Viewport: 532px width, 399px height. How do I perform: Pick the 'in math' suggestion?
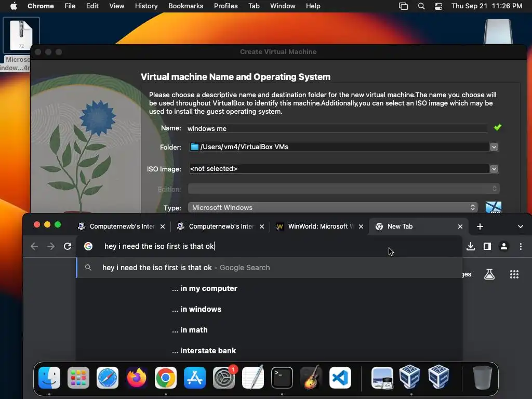(269, 330)
